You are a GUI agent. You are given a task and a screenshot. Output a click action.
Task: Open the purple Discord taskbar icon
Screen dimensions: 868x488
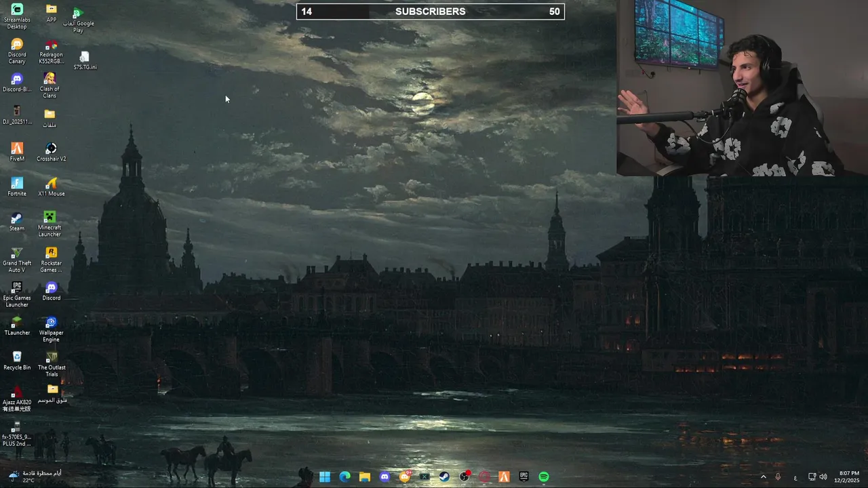384,477
